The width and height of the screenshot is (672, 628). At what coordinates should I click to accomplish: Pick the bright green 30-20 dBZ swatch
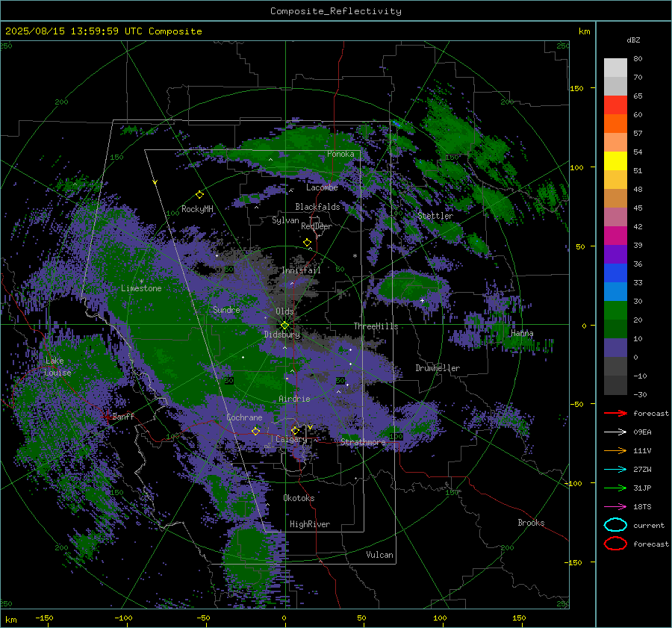615,311
